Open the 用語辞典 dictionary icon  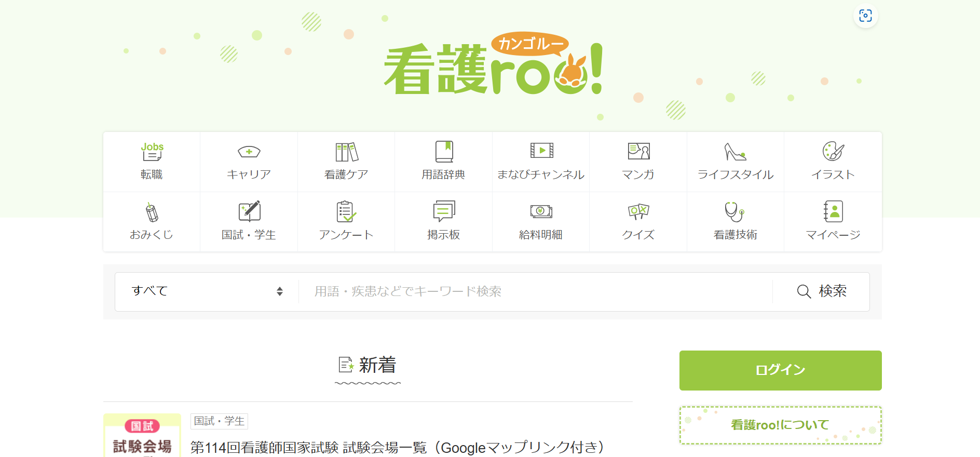[x=443, y=152]
